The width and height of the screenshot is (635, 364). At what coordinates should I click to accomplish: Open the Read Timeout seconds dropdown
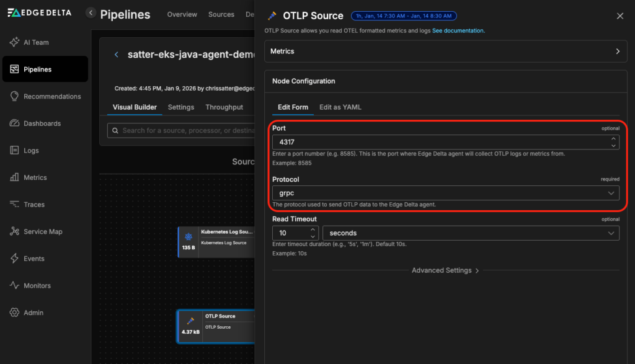(x=470, y=233)
